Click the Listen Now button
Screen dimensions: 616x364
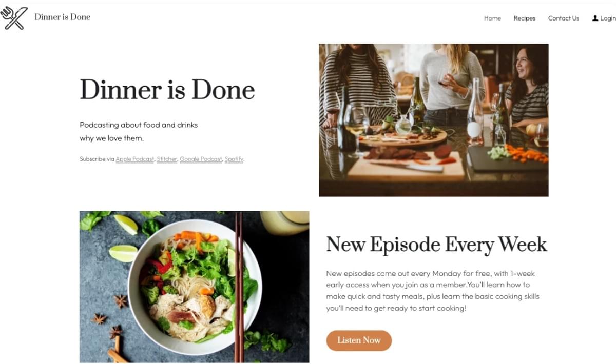coord(359,340)
